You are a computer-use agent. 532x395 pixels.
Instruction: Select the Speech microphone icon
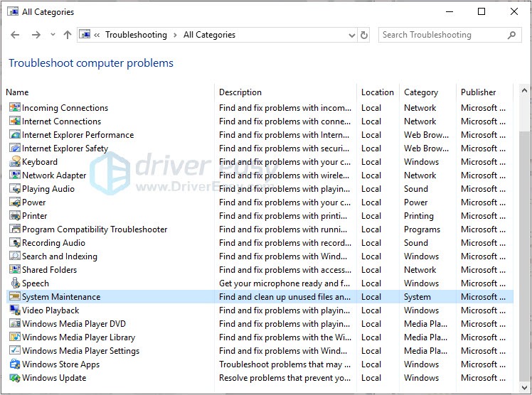(15, 283)
